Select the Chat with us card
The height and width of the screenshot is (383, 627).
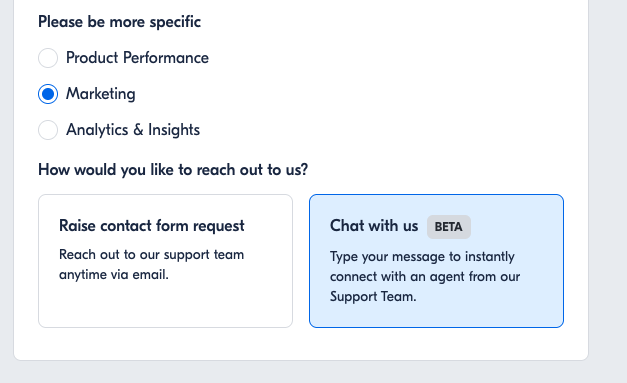[x=436, y=261]
